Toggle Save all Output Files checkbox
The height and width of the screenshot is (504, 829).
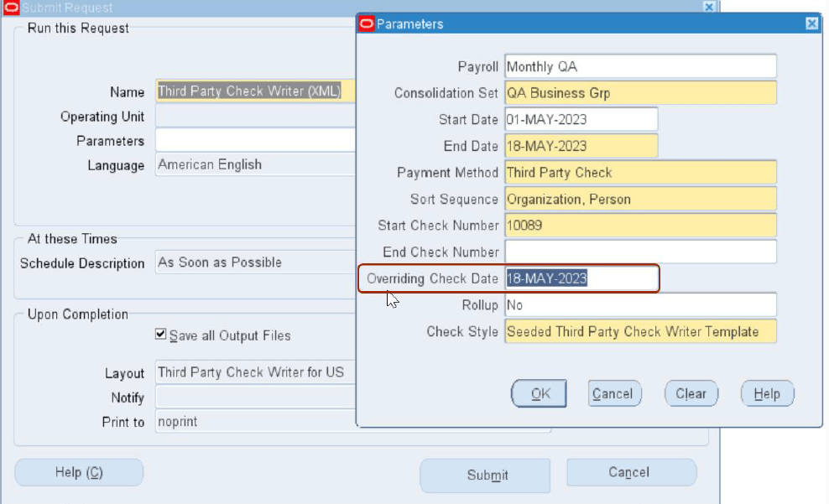[161, 335]
